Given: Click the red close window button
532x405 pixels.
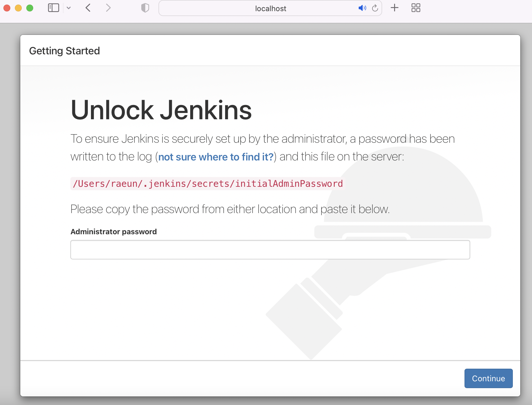Looking at the screenshot, I should (x=7, y=8).
